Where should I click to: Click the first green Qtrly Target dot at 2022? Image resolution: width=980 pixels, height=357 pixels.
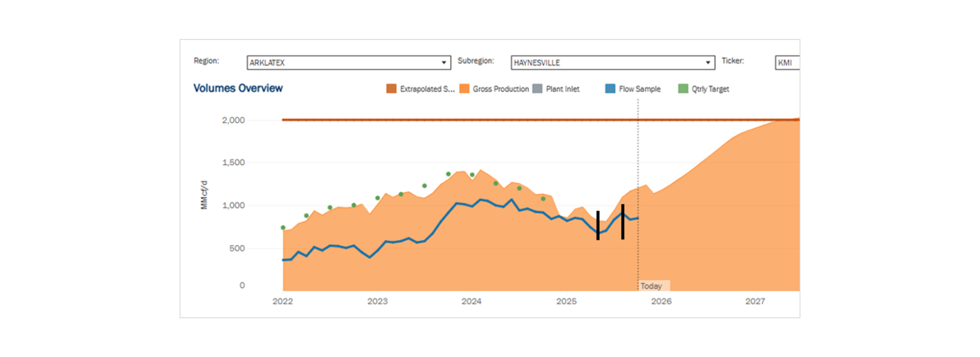click(x=283, y=227)
